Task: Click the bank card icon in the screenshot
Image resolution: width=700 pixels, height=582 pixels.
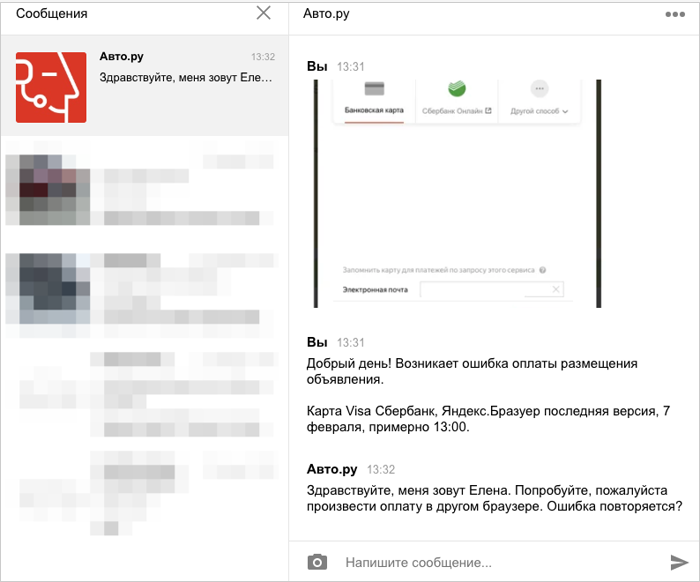Action: (x=375, y=89)
